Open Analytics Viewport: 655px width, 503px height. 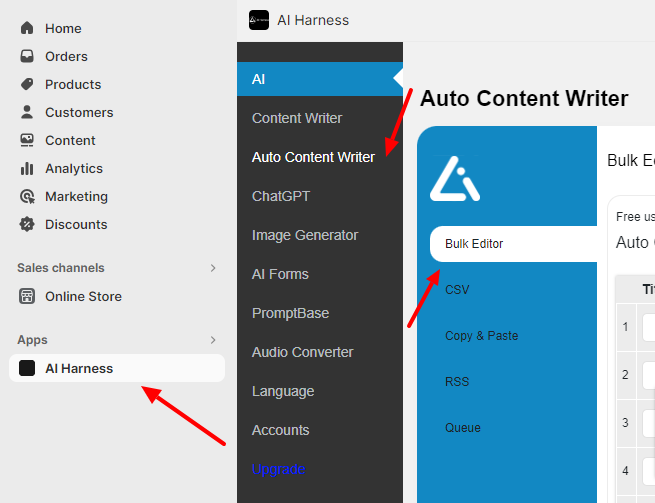(74, 168)
